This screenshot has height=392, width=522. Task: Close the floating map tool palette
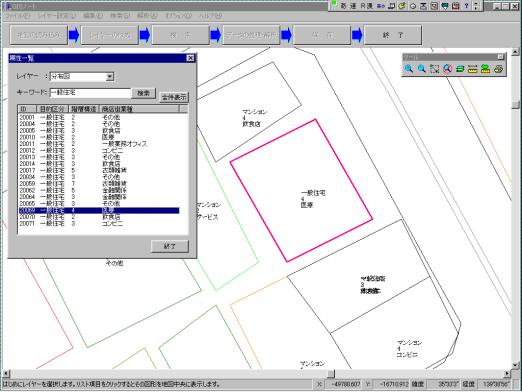tap(500, 57)
